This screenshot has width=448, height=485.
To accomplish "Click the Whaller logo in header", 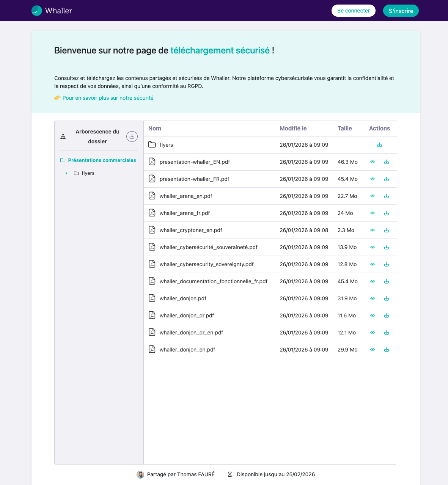I will (52, 11).
